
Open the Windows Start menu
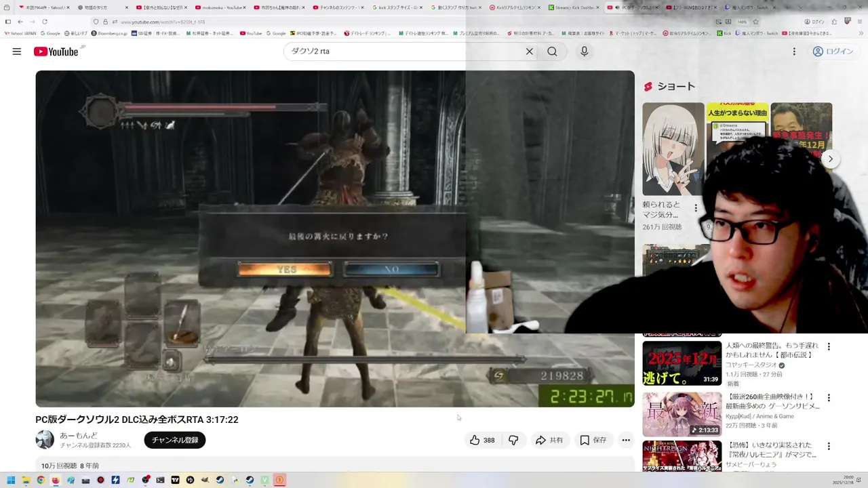(11, 480)
